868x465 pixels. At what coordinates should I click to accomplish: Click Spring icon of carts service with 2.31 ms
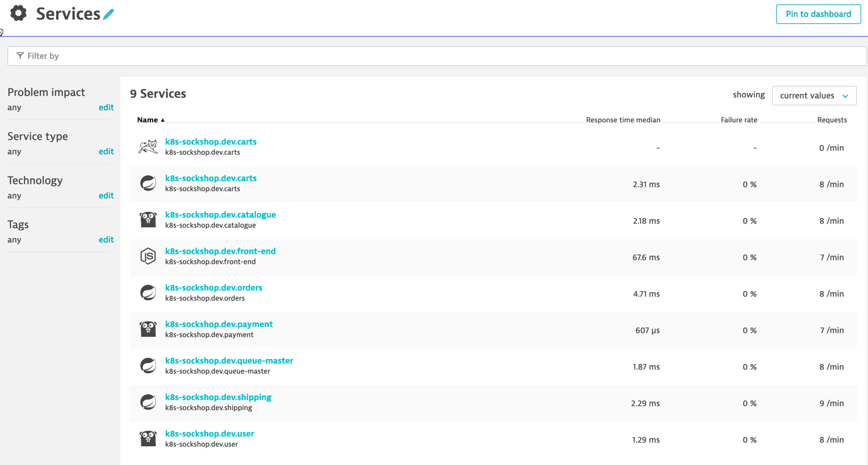click(x=148, y=183)
